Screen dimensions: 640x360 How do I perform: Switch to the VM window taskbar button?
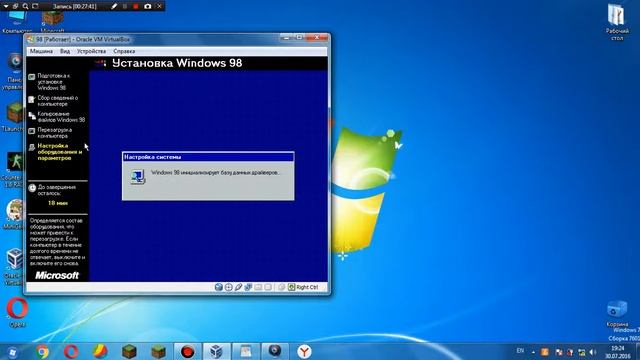pos(246,352)
